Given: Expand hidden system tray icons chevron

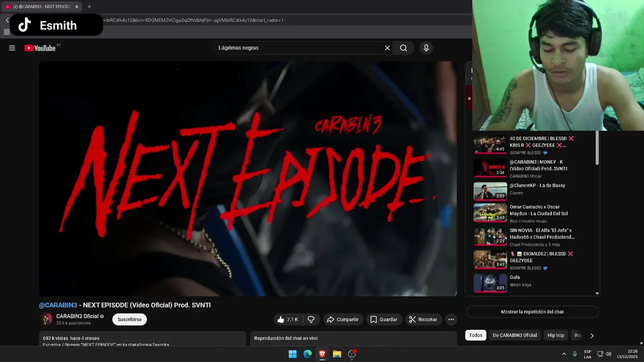Looking at the screenshot, I should click(x=564, y=354).
